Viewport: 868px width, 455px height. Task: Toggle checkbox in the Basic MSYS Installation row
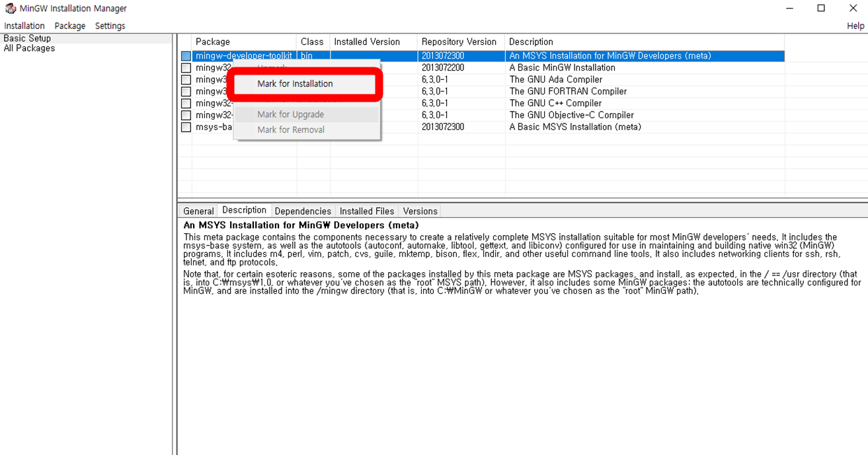tap(186, 127)
